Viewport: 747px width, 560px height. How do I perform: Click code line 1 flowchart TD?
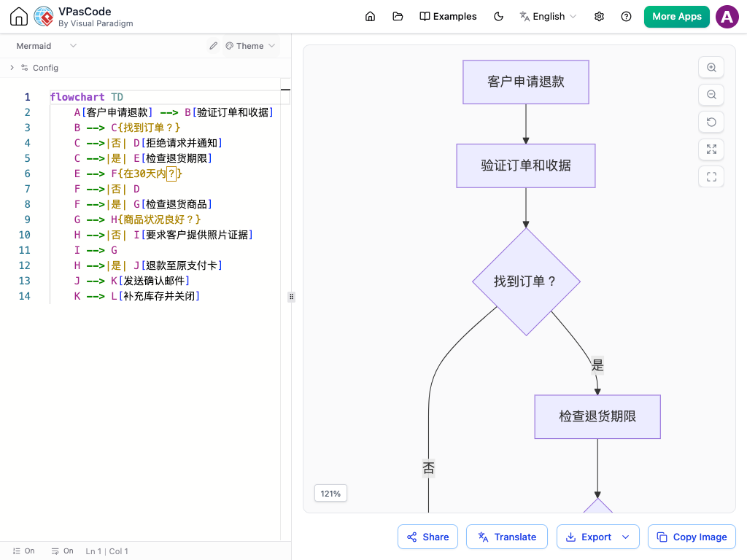pyautogui.click(x=87, y=97)
